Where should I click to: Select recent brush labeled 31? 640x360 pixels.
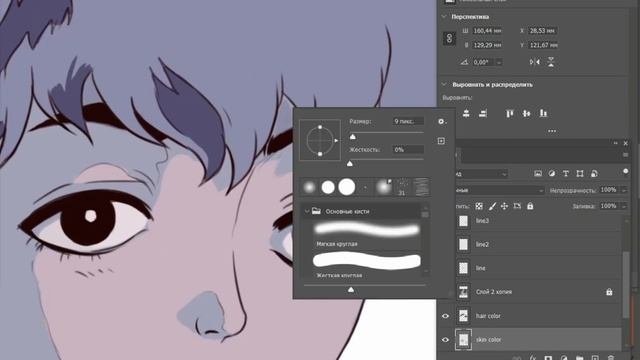pos(402,187)
